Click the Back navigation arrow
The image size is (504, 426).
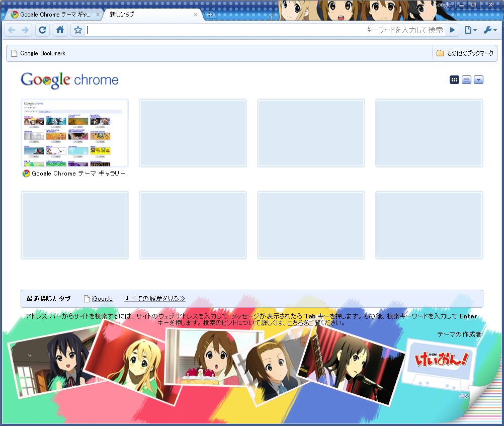(12, 30)
